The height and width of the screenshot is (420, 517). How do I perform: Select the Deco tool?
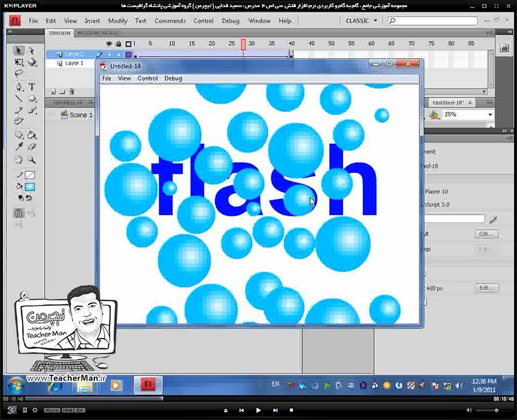(19, 121)
